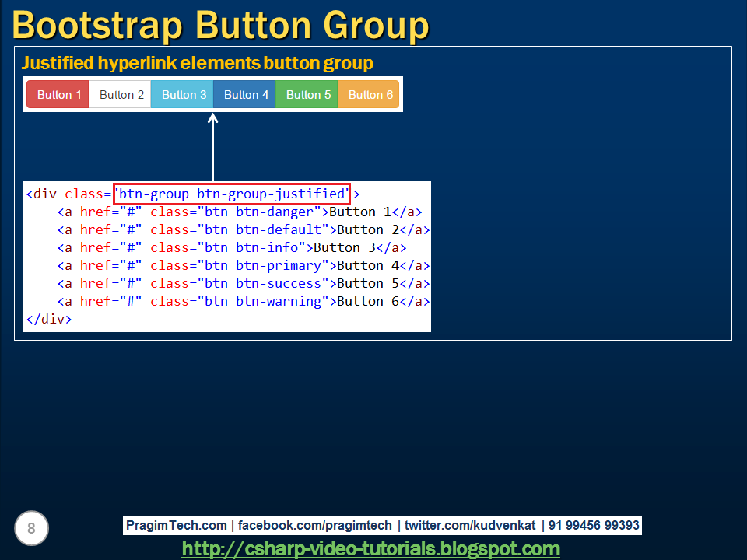Click the red Button 1 in the button group
The image size is (747, 560).
pos(57,94)
